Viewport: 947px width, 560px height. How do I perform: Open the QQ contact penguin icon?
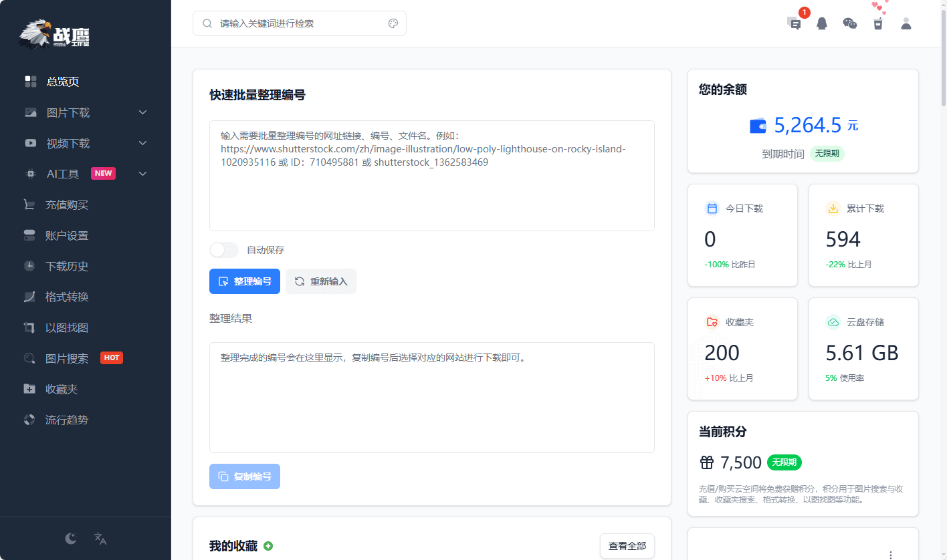822,23
